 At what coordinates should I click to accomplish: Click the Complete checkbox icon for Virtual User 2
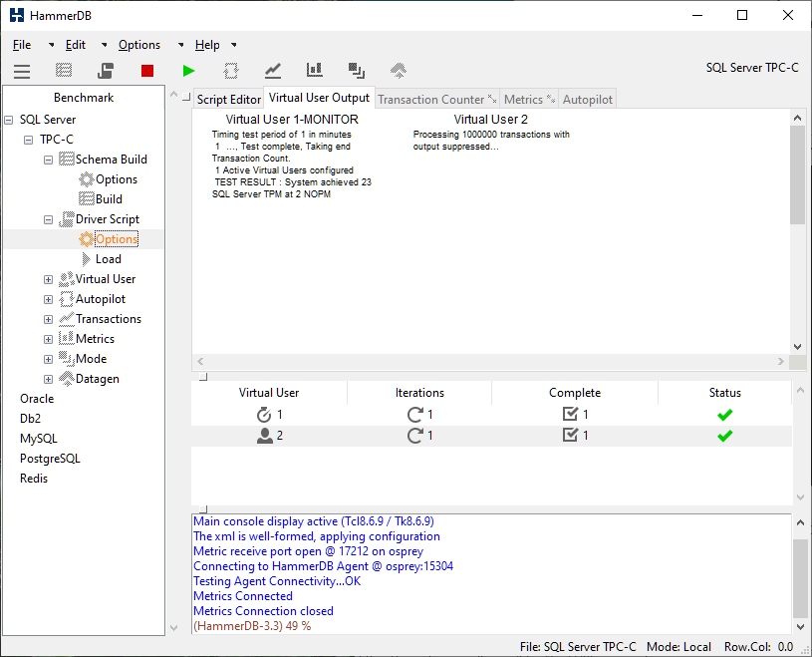(x=570, y=435)
